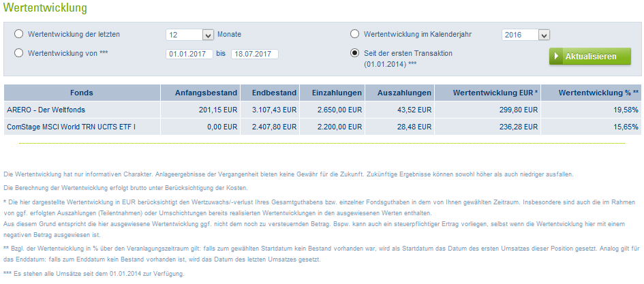Click the arrow icon on Aktualisieren button

pos(557,57)
